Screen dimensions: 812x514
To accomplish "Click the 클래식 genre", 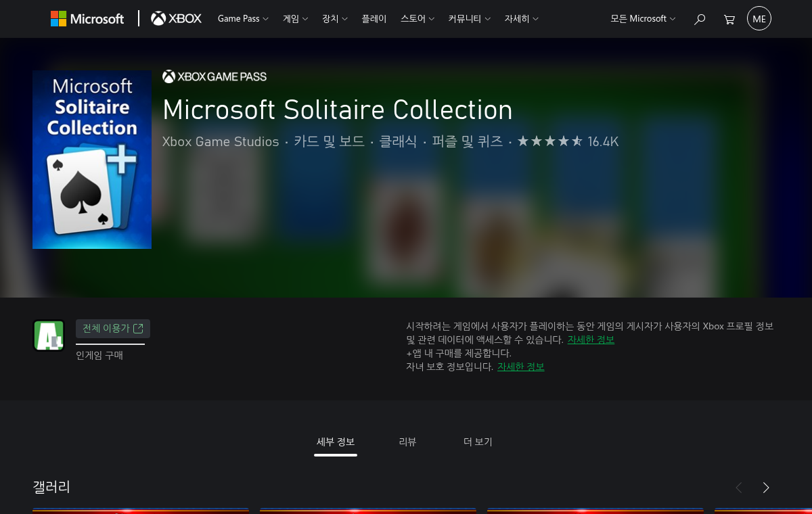I will [398, 141].
